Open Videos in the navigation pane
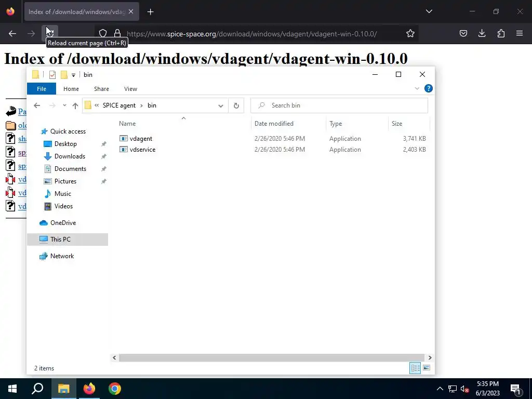Screen dimensions: 532x399 point(63,206)
